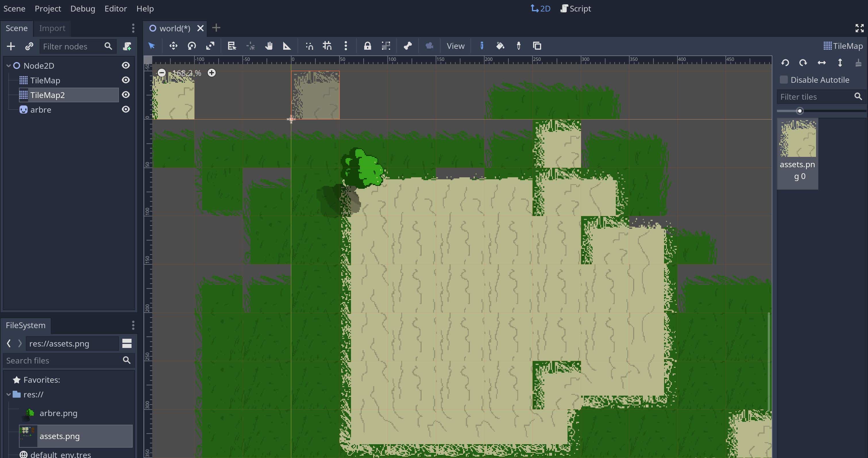Attach a script to selected node

(x=127, y=46)
